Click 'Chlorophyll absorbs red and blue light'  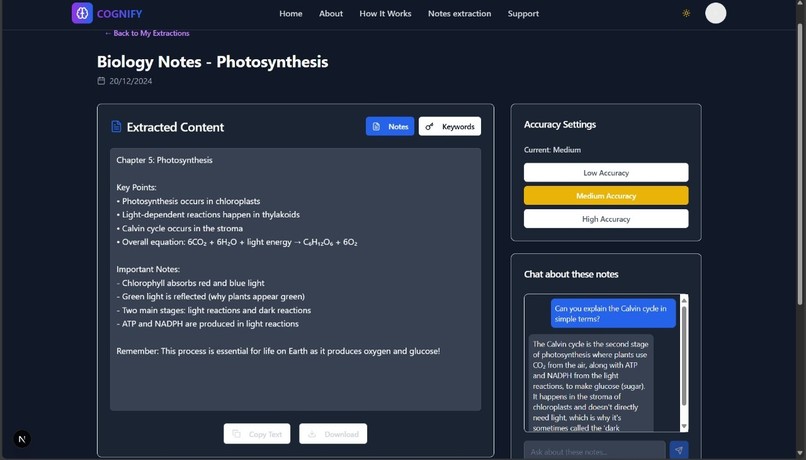(190, 283)
